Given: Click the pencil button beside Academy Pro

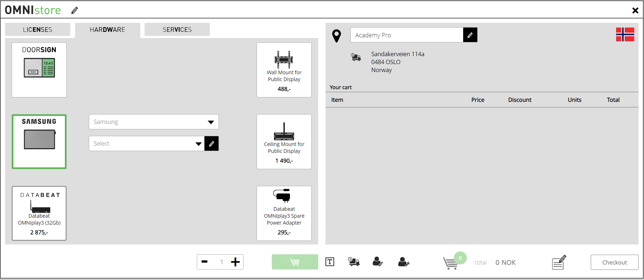Looking at the screenshot, I should pyautogui.click(x=470, y=35).
